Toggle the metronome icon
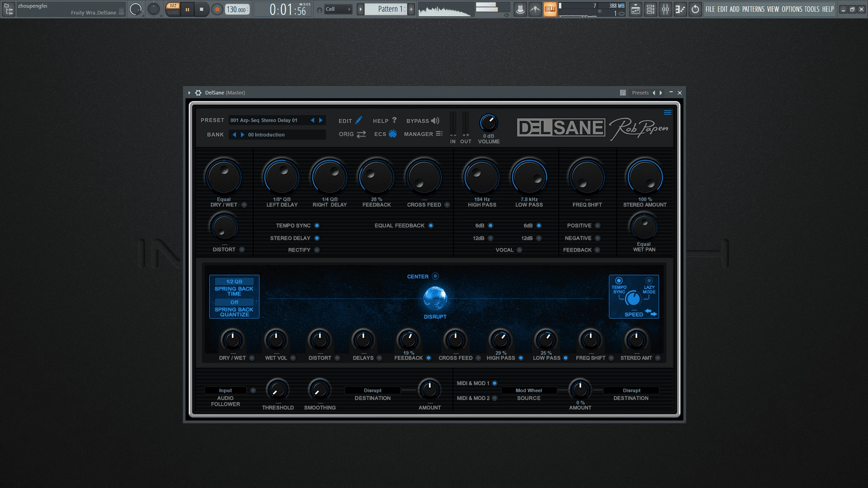The image size is (868, 488). (520, 9)
